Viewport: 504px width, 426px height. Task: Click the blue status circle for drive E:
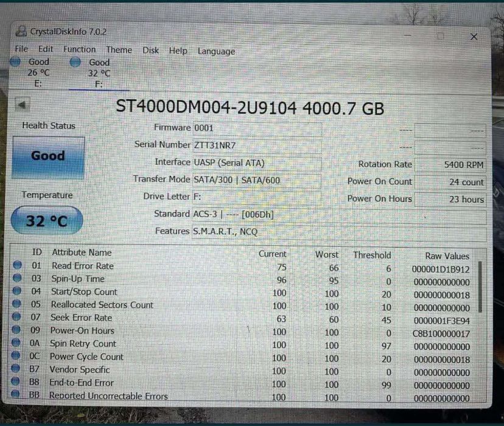coord(15,61)
